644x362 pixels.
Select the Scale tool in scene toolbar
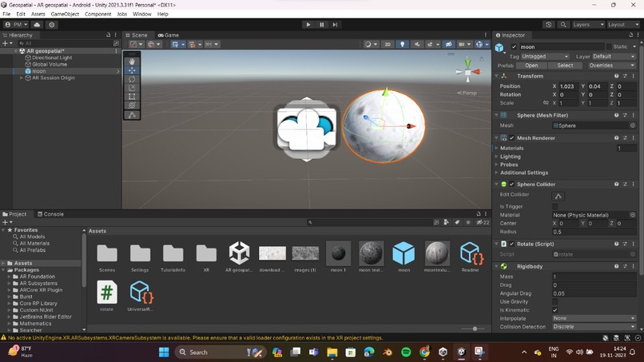(132, 88)
